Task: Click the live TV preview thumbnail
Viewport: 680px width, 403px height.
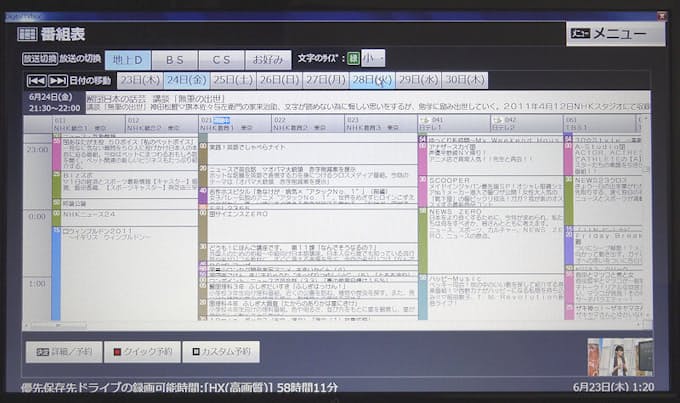Action: point(620,357)
